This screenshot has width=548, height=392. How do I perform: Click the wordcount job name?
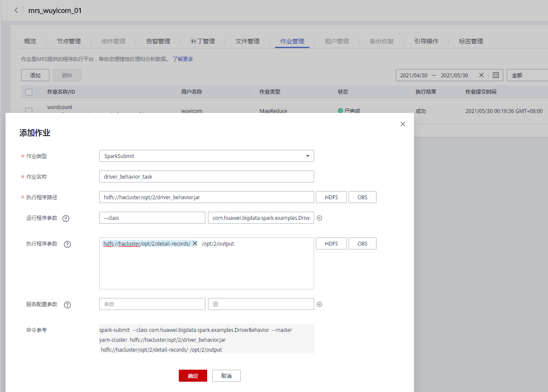(60, 107)
